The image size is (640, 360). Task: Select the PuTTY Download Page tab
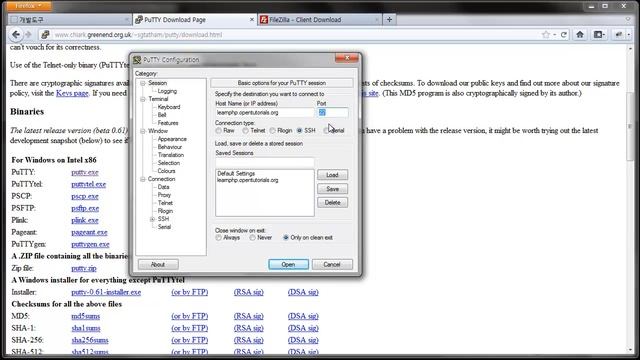[x=194, y=19]
